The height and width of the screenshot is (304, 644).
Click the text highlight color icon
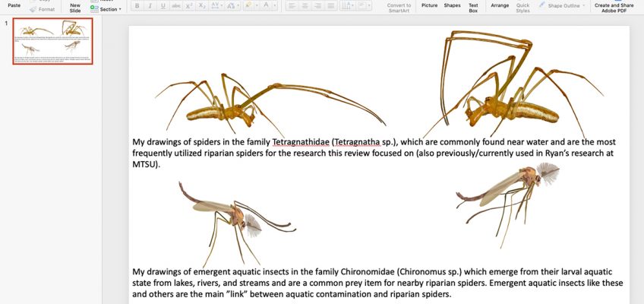(248, 6)
